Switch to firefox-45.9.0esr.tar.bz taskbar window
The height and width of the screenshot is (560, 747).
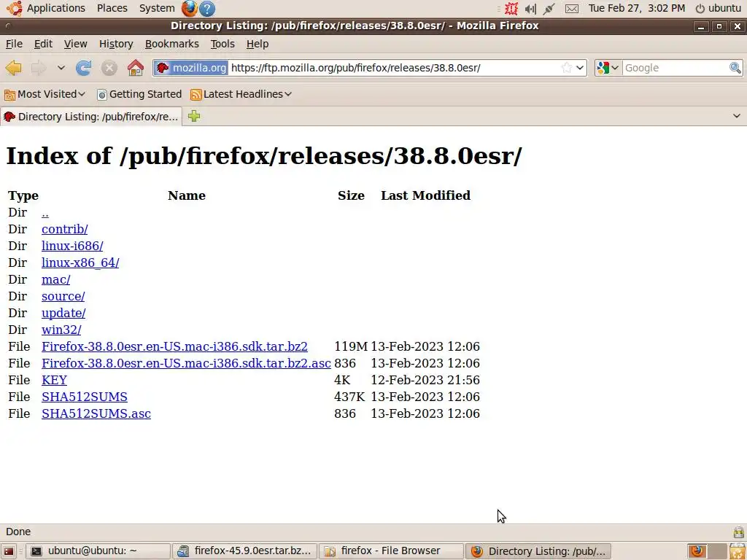click(x=244, y=551)
